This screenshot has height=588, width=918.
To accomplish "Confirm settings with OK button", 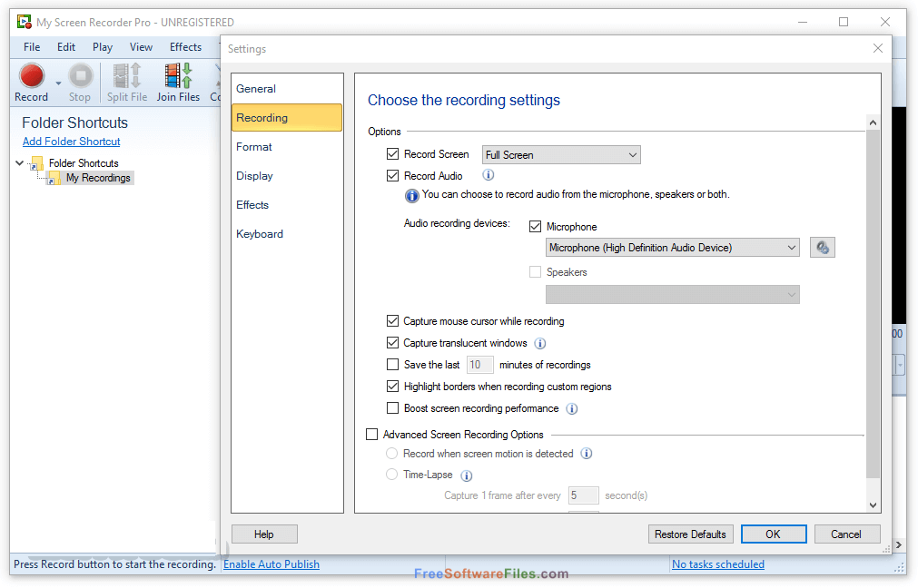I will pyautogui.click(x=773, y=534).
